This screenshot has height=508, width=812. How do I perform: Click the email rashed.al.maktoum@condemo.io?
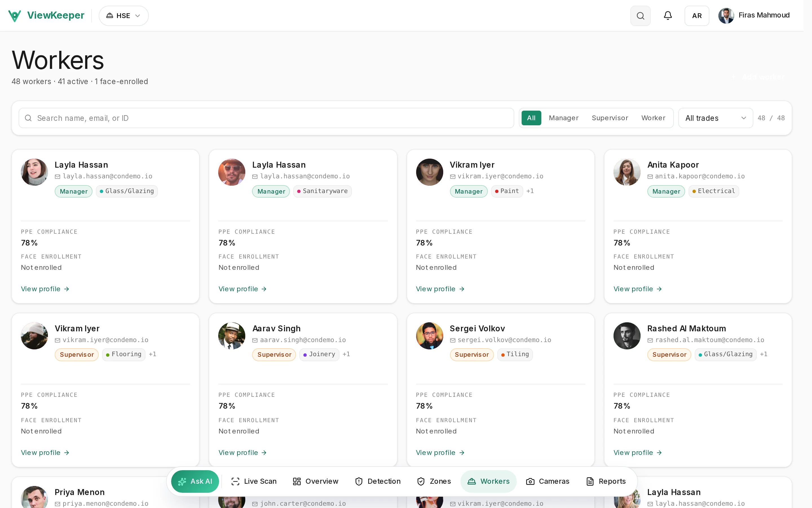709,340
